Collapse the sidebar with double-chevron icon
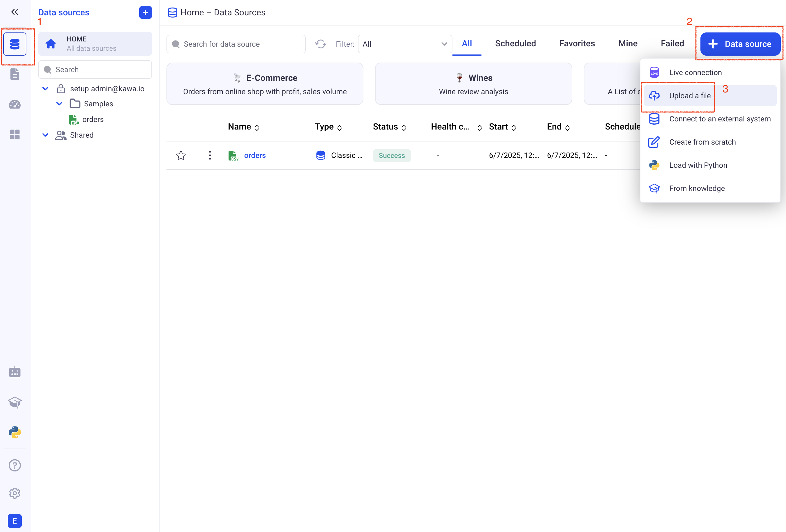Screen dimensions: 786x532 click(x=15, y=12)
